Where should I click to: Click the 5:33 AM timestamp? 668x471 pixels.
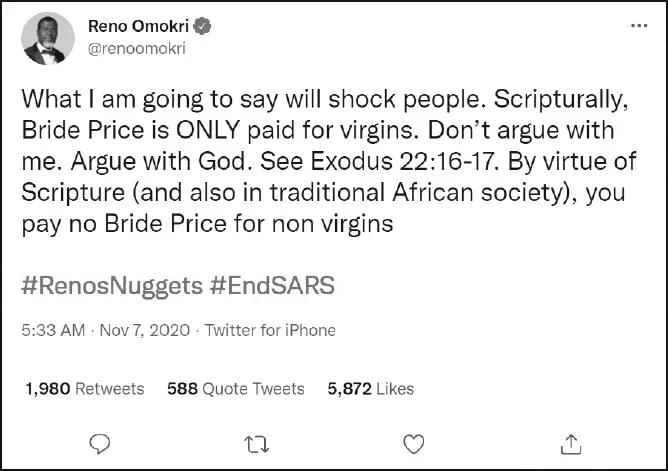pos(53,330)
